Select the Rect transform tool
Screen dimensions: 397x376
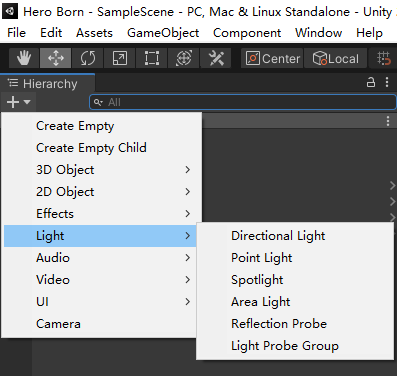tap(151, 59)
